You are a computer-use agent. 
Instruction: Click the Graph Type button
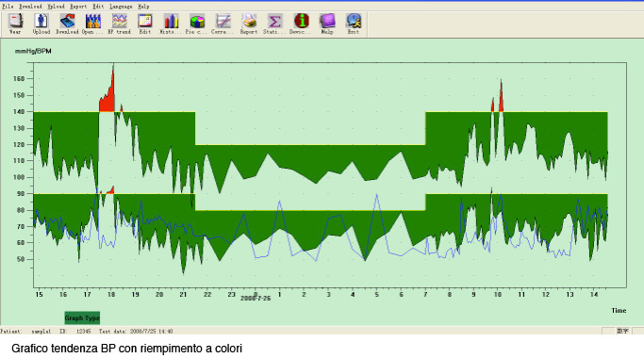pos(82,317)
